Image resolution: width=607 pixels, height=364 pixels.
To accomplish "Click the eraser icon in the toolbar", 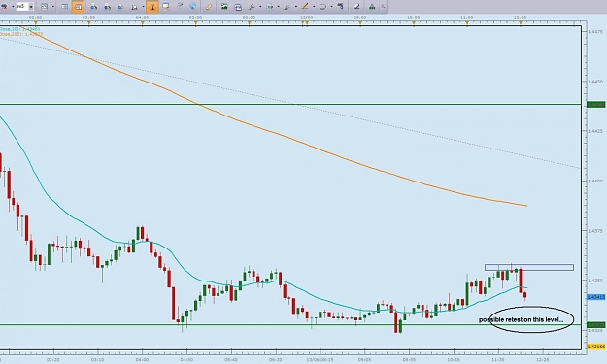I will [x=356, y=7].
